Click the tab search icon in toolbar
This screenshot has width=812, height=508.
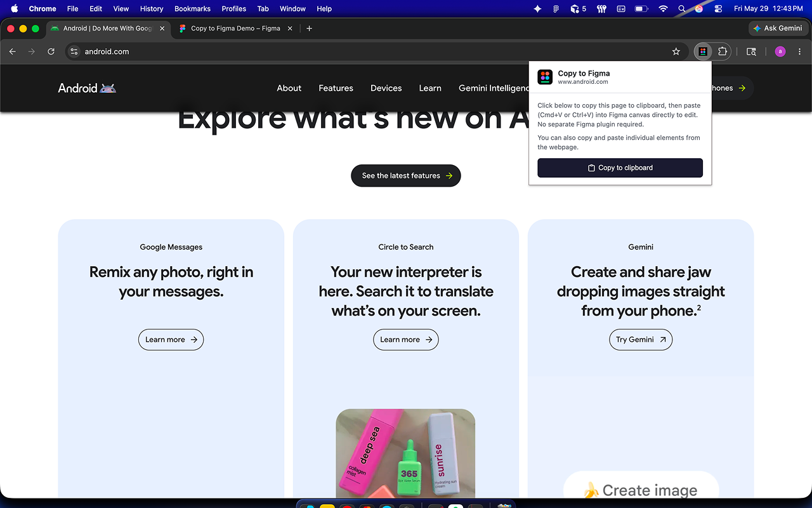click(751, 51)
